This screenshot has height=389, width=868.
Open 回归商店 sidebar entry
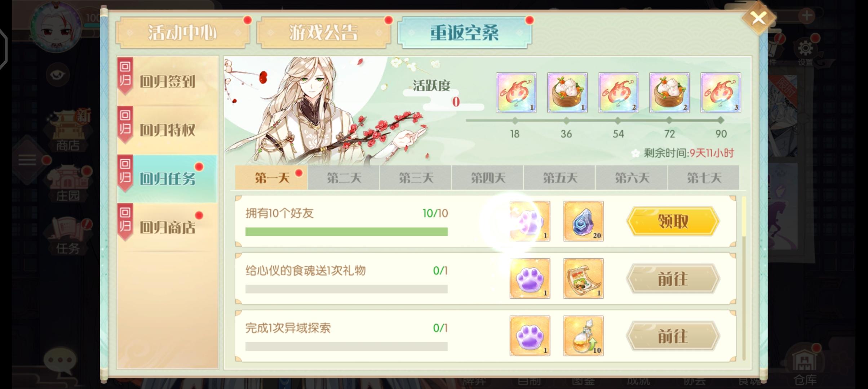click(x=168, y=227)
